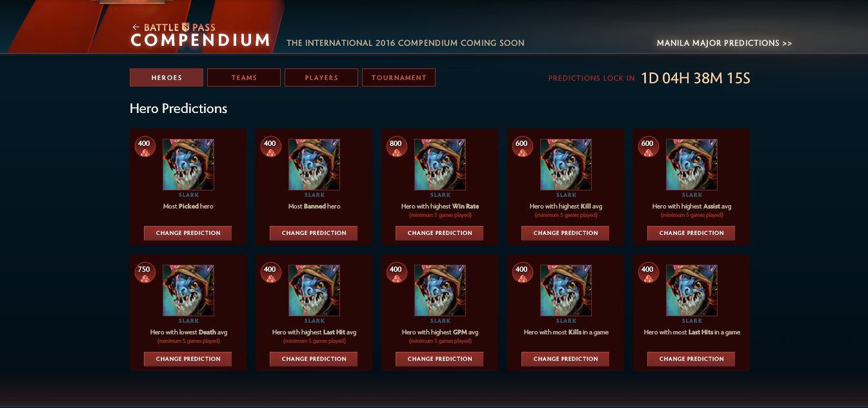
Task: Click the predictions lock countdown timer
Action: pos(696,78)
